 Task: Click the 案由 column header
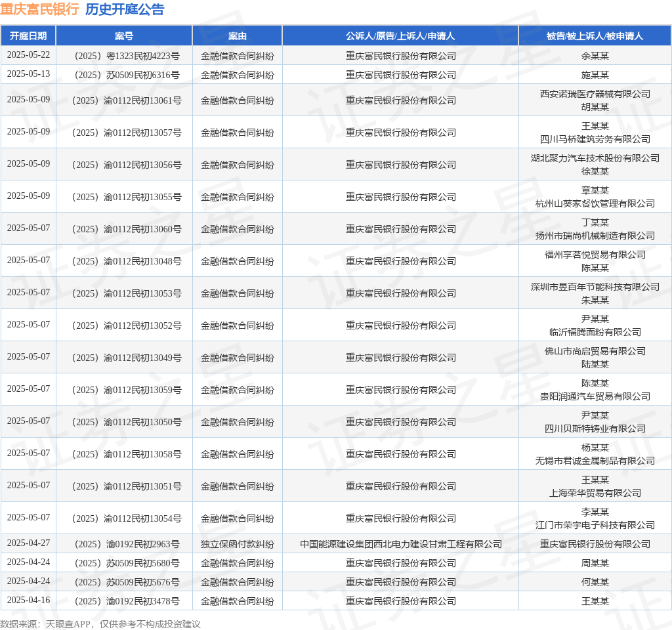coord(238,36)
